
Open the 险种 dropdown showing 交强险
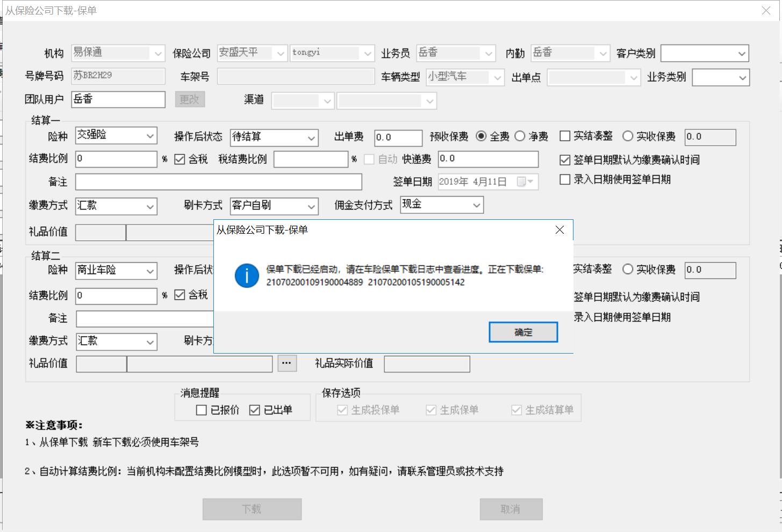pos(116,135)
